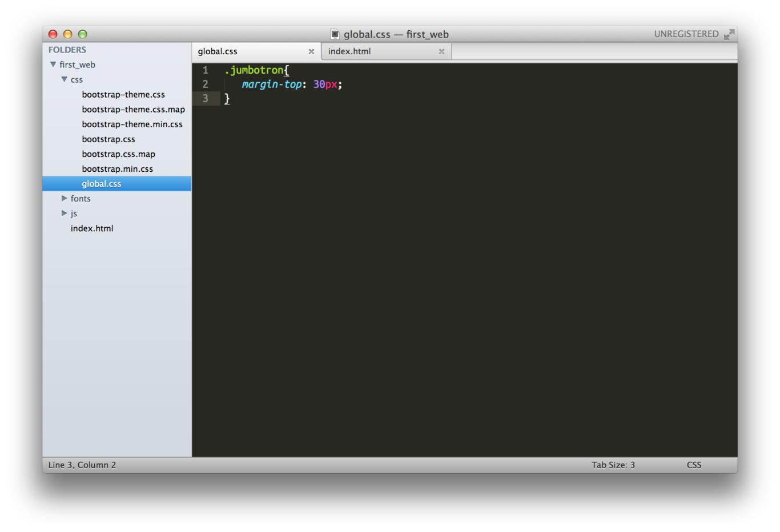The height and width of the screenshot is (532, 780).
Task: Open bootstrap.min.css file
Action: pos(117,168)
